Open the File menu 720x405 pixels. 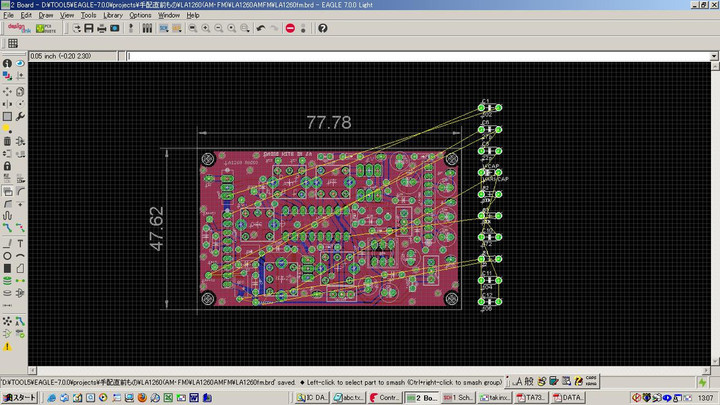pyautogui.click(x=9, y=16)
